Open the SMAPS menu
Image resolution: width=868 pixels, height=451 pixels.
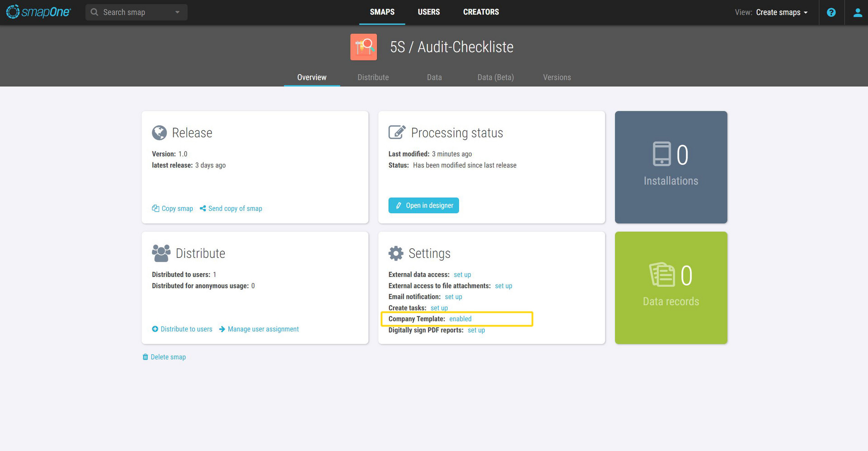pos(382,12)
